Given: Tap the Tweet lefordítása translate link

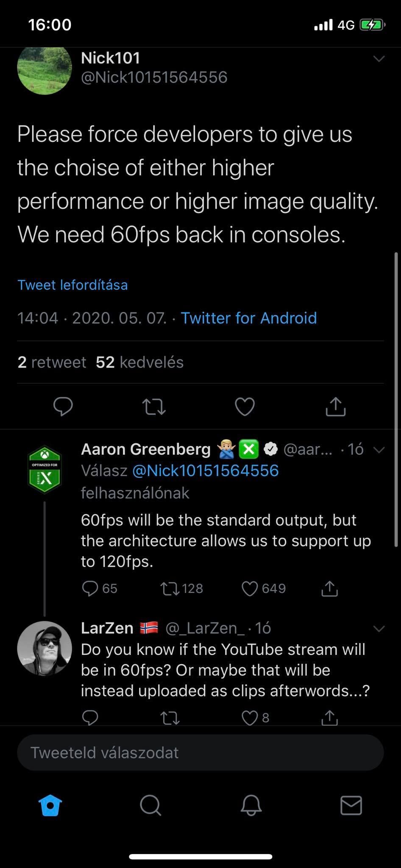Looking at the screenshot, I should (x=72, y=285).
